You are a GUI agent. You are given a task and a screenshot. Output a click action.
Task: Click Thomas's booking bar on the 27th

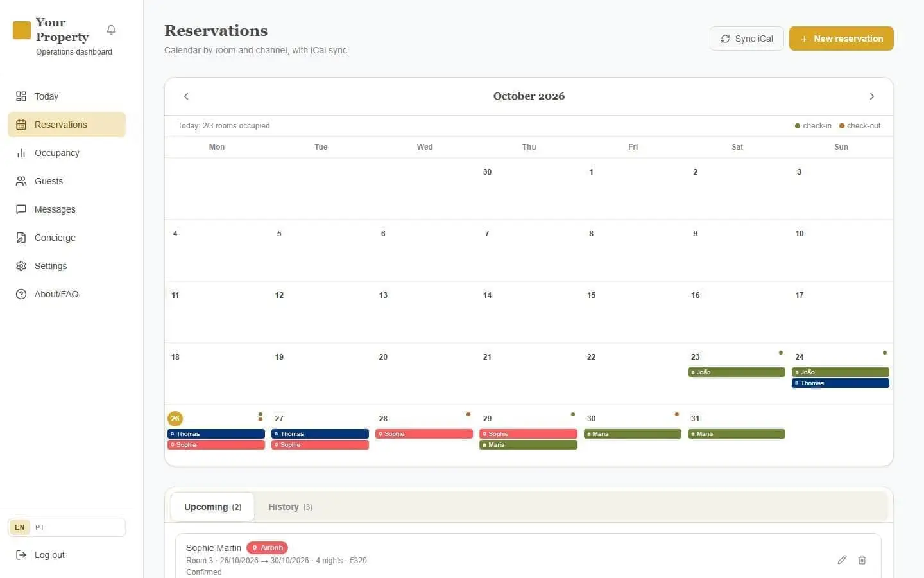point(320,434)
